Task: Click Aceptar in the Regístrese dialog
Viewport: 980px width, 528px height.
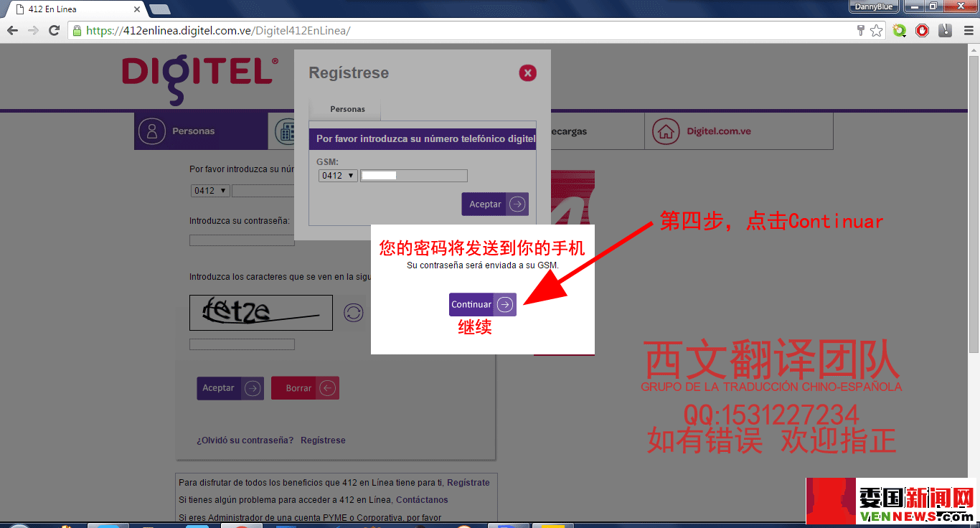Action: click(x=495, y=204)
